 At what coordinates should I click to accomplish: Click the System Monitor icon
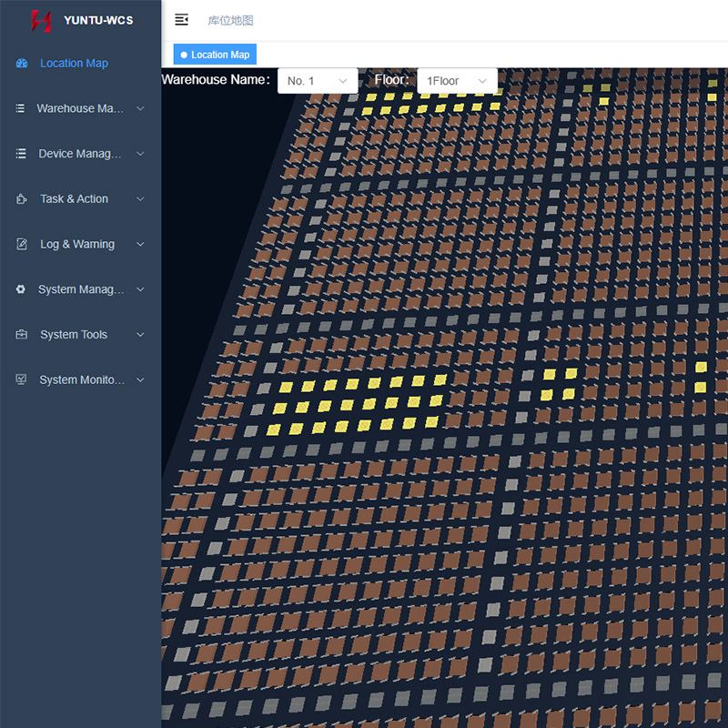[21, 379]
